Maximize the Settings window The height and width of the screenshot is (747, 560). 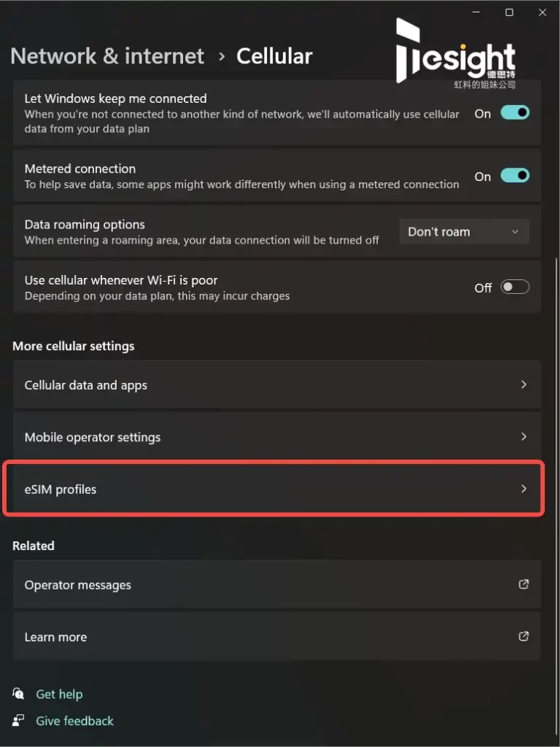(509, 12)
